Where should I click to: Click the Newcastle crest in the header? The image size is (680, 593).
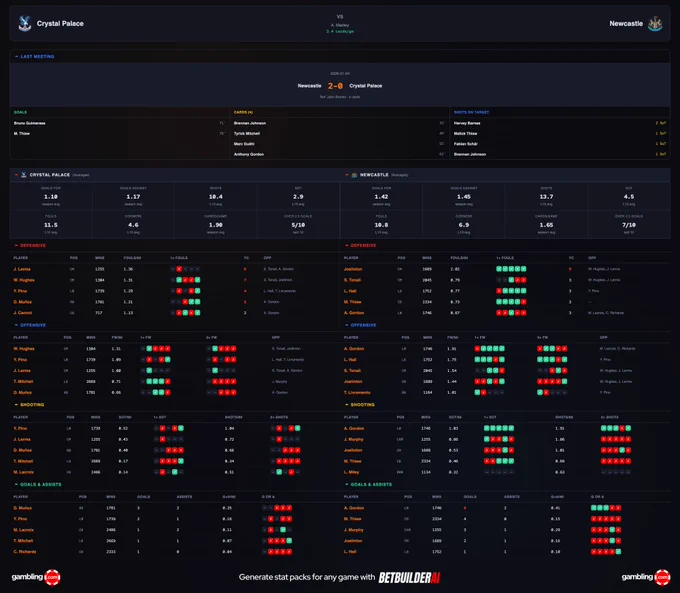click(655, 23)
